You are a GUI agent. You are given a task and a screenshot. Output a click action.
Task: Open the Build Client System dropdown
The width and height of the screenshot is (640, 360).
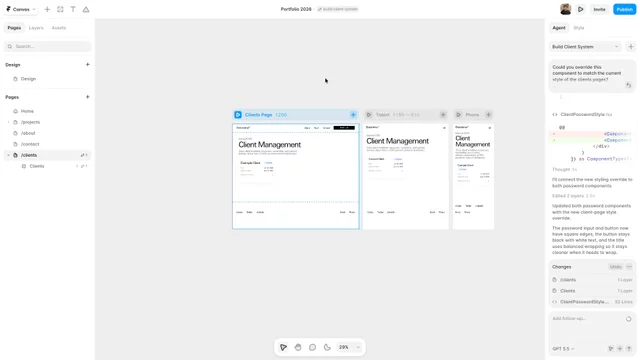click(x=585, y=47)
